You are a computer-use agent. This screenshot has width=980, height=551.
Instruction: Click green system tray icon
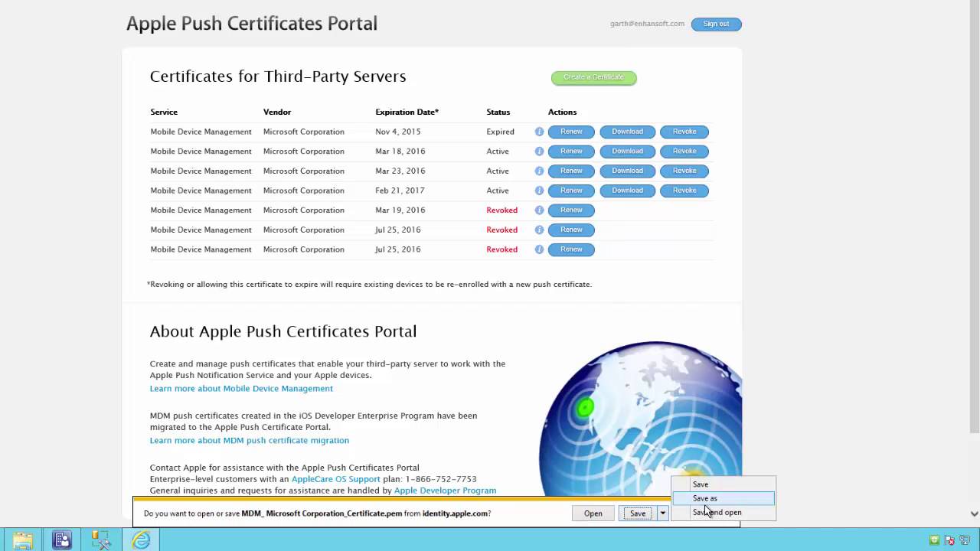934,540
